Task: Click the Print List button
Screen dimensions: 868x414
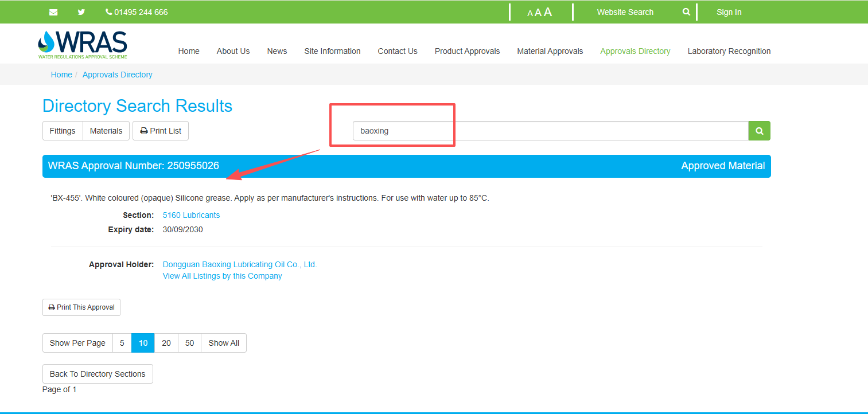Action: 161,131
